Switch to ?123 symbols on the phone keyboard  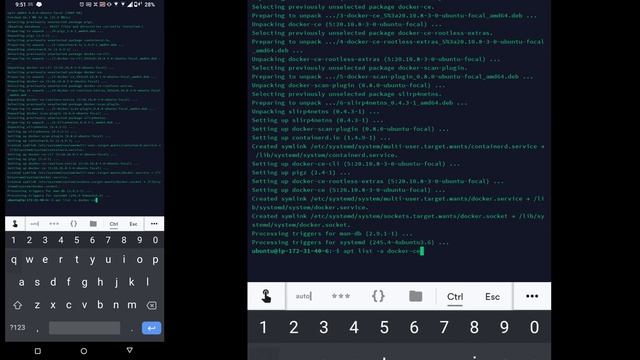18,328
